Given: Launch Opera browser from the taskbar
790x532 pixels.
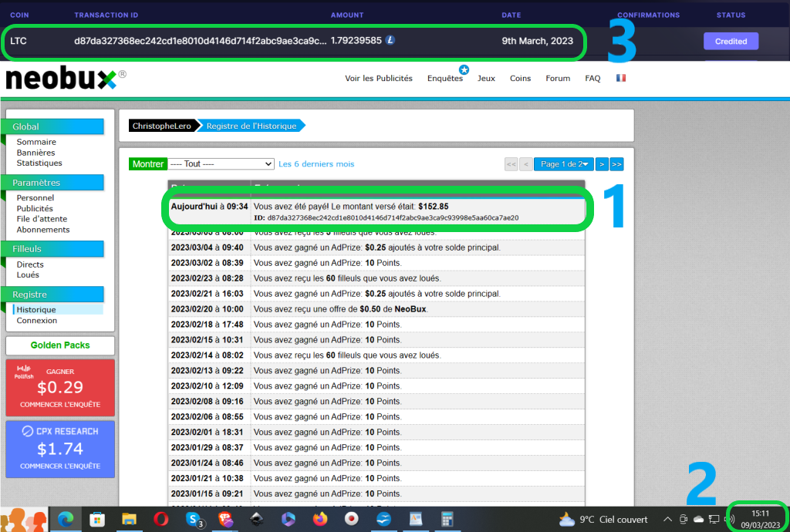Looking at the screenshot, I should pos(160,519).
